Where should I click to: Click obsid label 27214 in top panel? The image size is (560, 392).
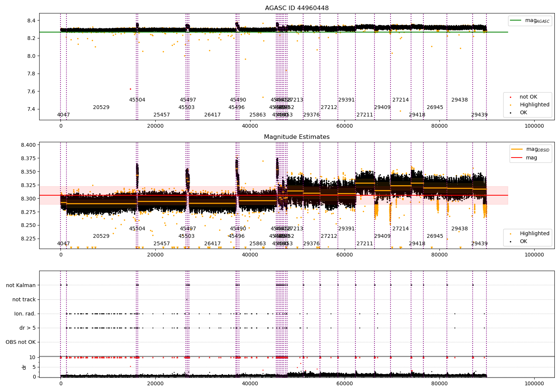coord(401,100)
